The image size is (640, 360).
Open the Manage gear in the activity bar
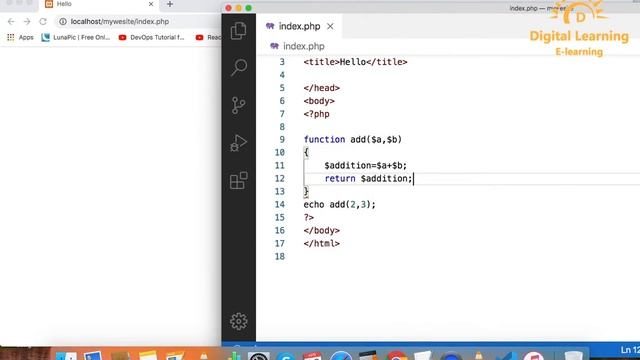click(238, 322)
